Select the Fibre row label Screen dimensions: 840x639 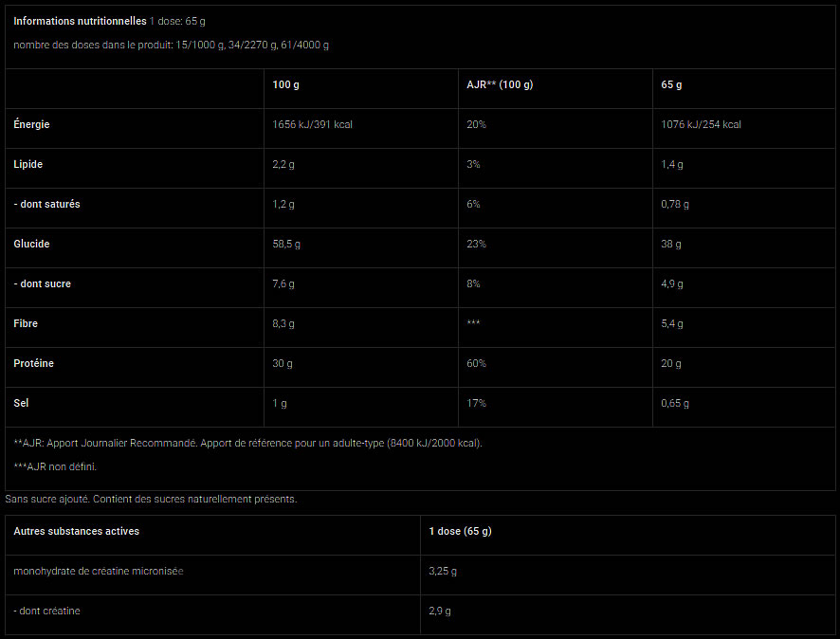27,323
